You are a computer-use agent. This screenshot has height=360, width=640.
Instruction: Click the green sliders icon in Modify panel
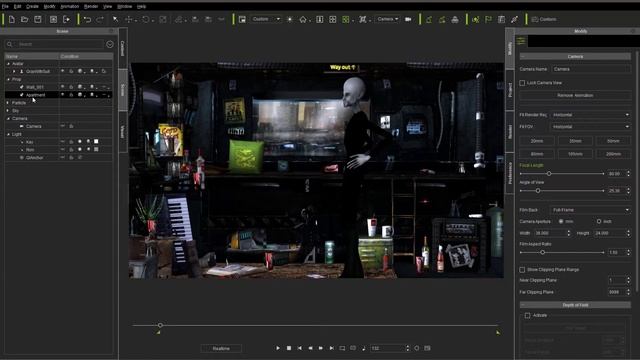(521, 41)
